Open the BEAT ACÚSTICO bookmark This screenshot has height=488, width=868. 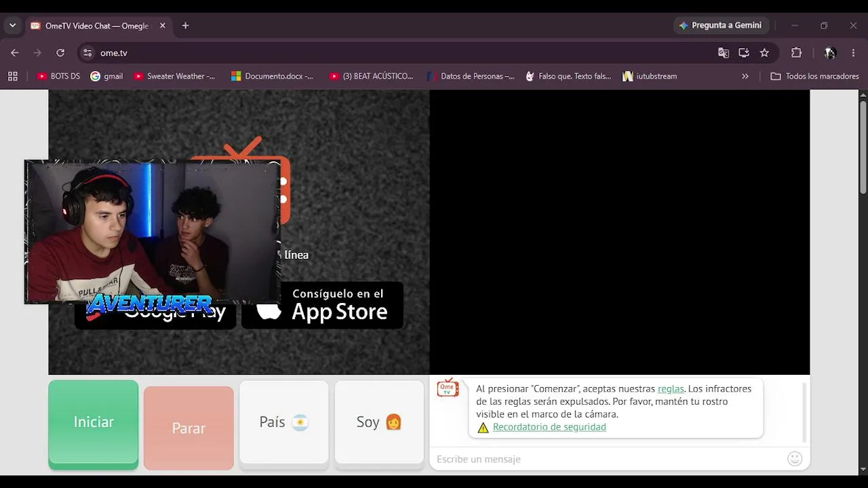pos(371,77)
